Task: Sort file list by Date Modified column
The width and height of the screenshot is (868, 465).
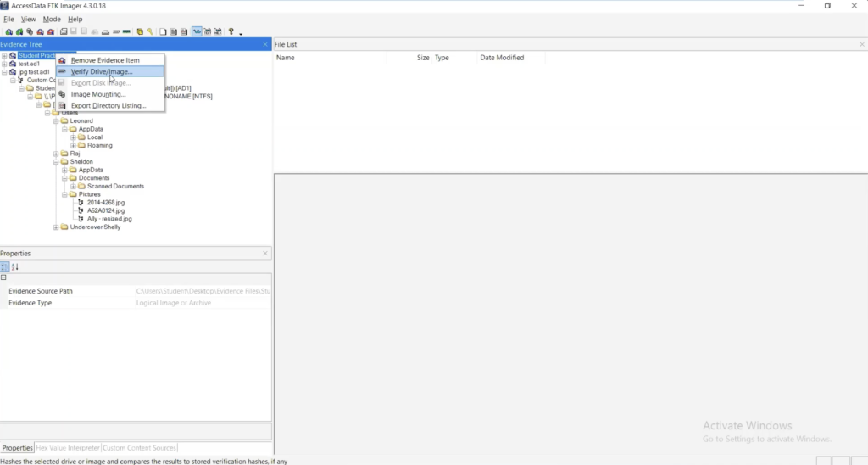Action: pyautogui.click(x=511, y=58)
